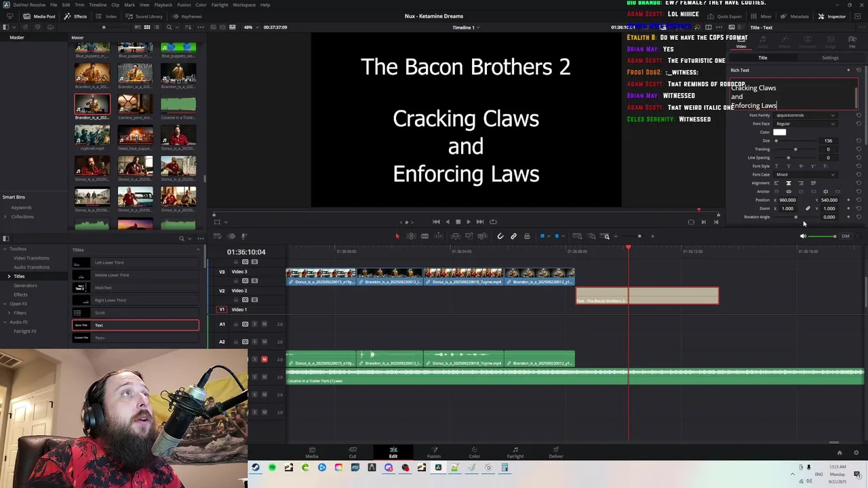Solo audio track A1
The image size is (868, 488).
coord(254,324)
